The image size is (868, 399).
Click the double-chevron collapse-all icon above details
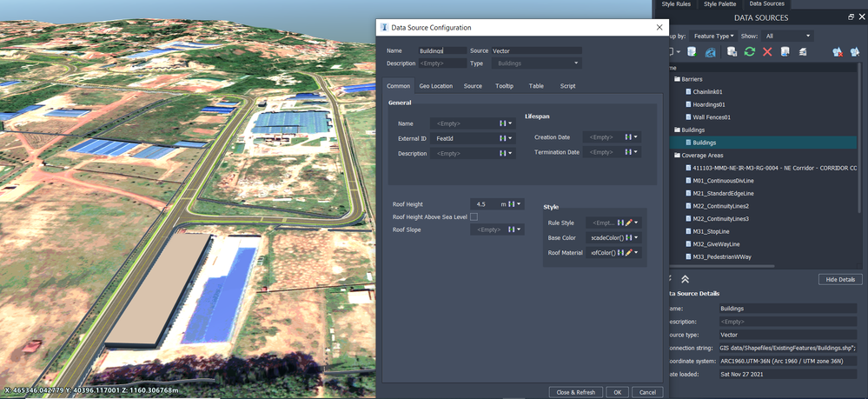pyautogui.click(x=685, y=279)
